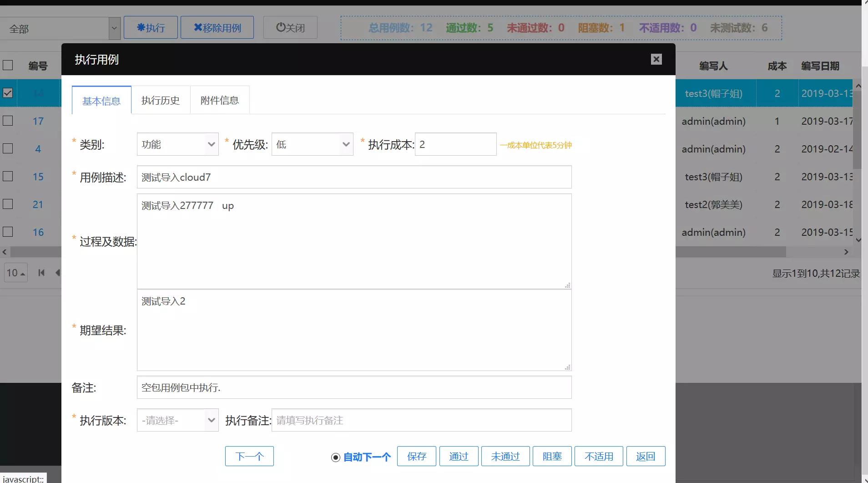Close the 执行用例 dialog with the X icon
The width and height of the screenshot is (868, 483).
pyautogui.click(x=656, y=59)
